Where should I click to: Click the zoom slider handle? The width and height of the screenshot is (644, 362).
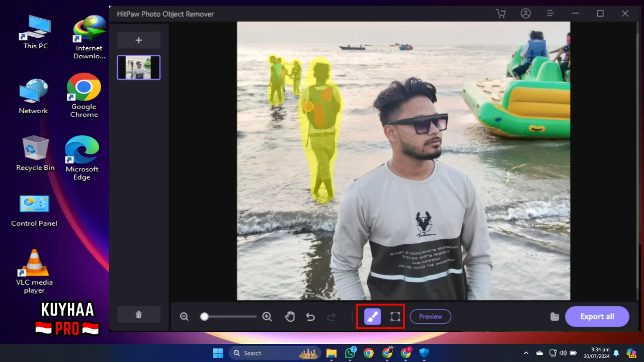tap(204, 316)
